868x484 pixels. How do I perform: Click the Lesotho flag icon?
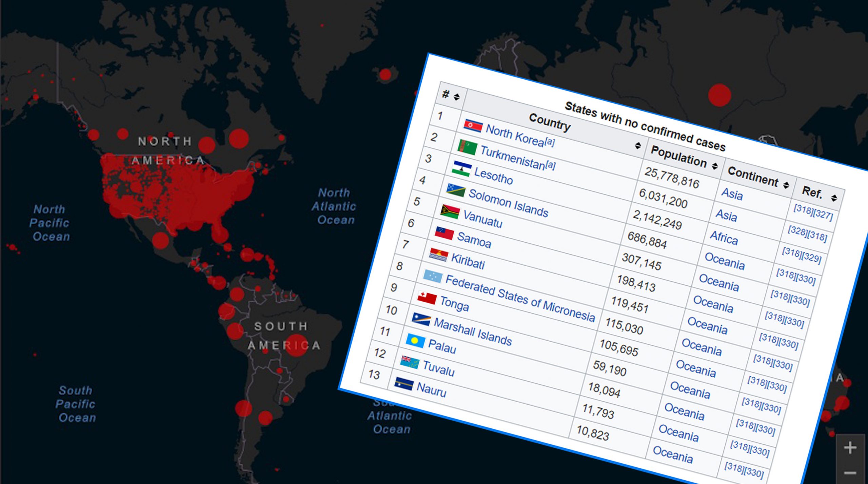(x=461, y=168)
